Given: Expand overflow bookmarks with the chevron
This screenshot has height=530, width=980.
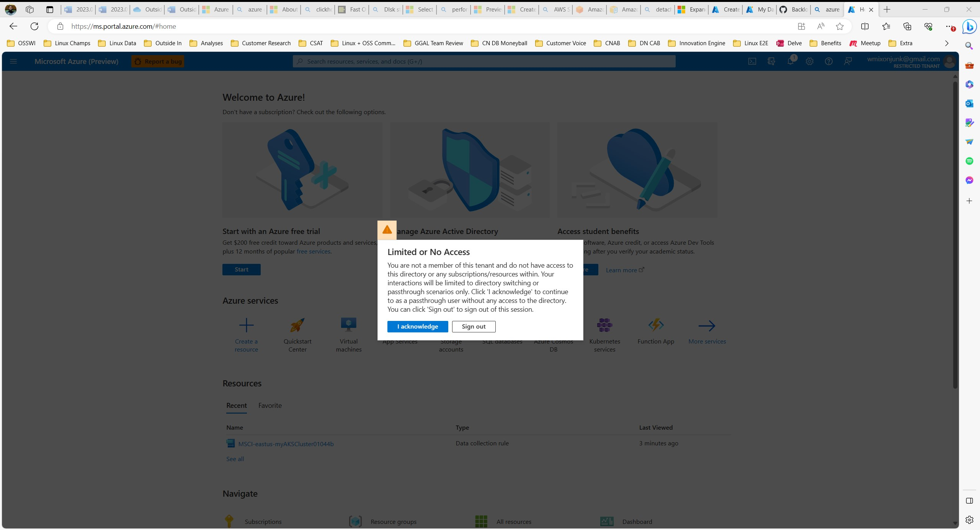Looking at the screenshot, I should coord(947,43).
